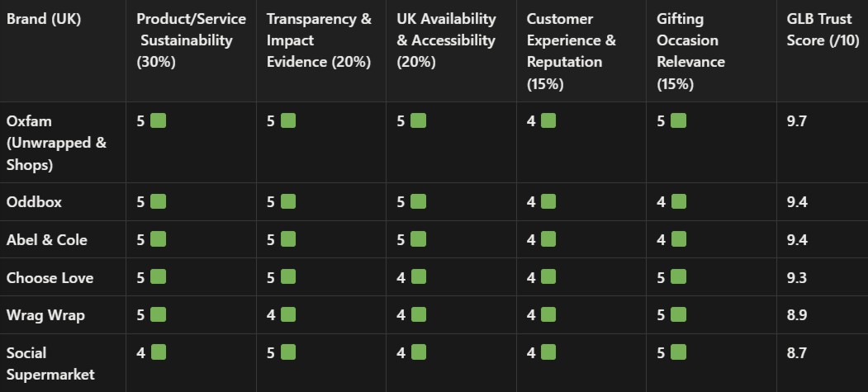Click green square in Choose Love's UK Availability cell
Image resolution: width=868 pixels, height=392 pixels.
point(418,277)
